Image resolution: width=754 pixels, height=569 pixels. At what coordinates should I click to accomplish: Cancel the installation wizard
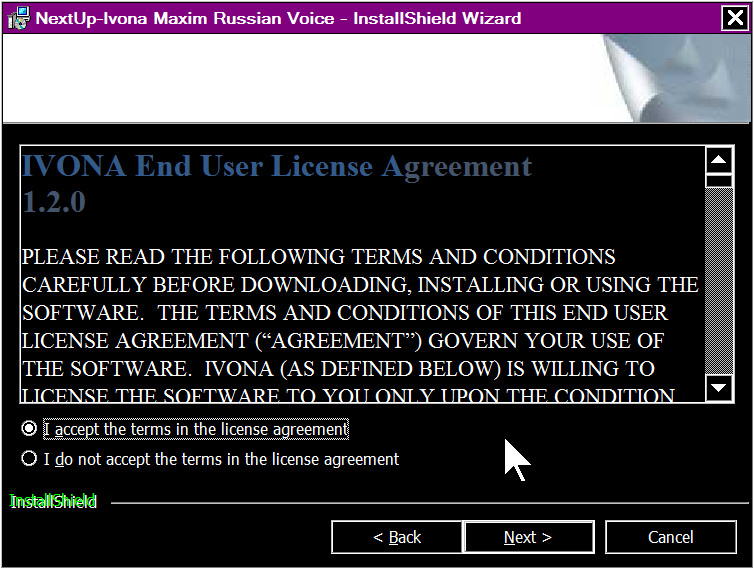[670, 537]
